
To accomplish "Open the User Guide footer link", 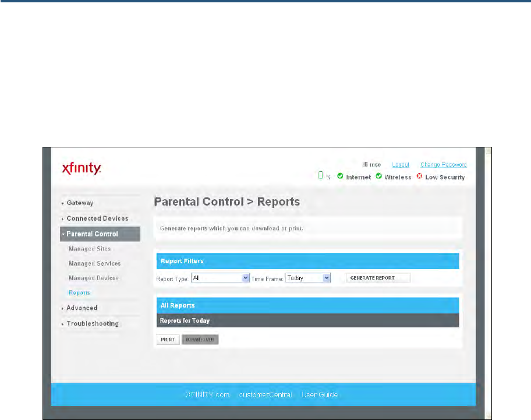I will [319, 394].
